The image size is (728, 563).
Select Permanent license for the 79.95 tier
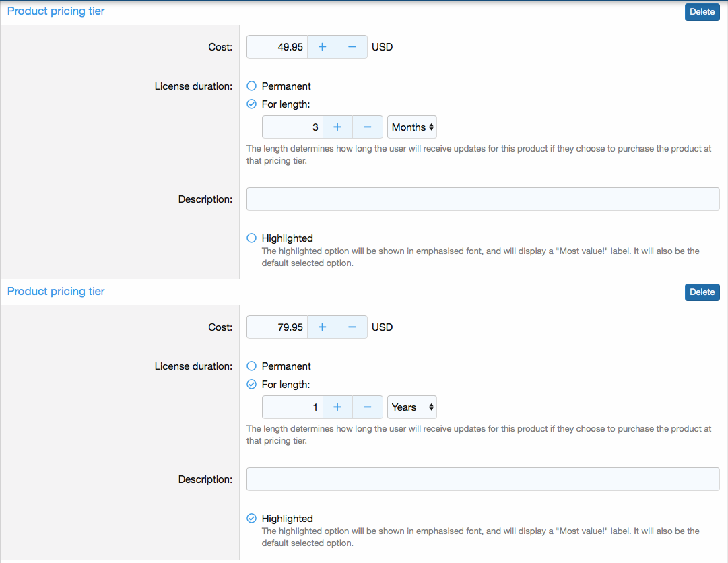coord(252,366)
